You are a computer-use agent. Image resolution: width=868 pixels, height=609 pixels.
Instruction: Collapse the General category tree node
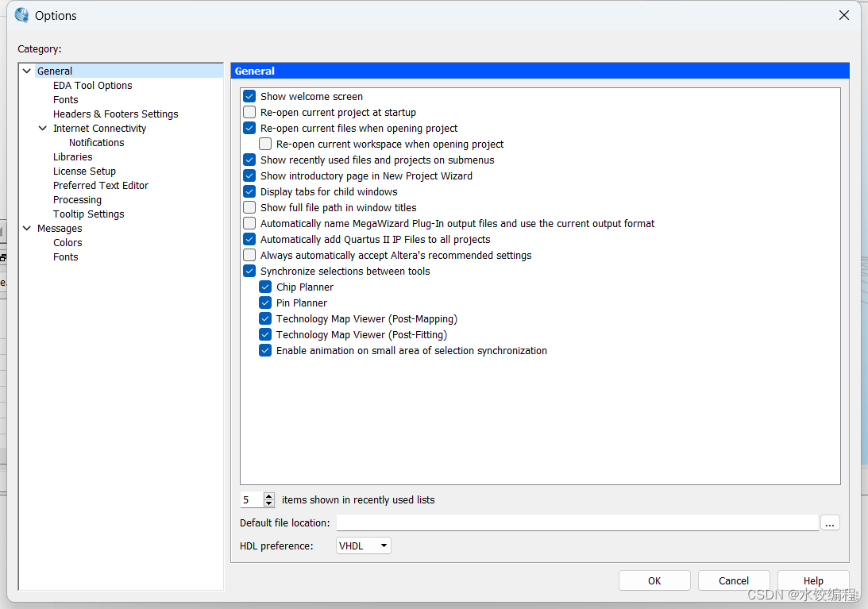(26, 71)
